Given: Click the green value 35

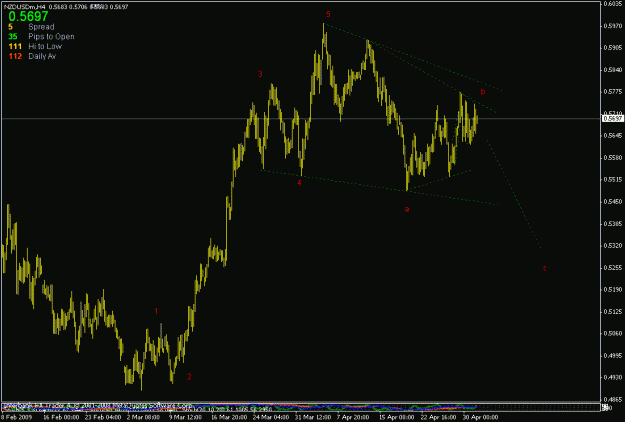Looking at the screenshot, I should 13,37.
